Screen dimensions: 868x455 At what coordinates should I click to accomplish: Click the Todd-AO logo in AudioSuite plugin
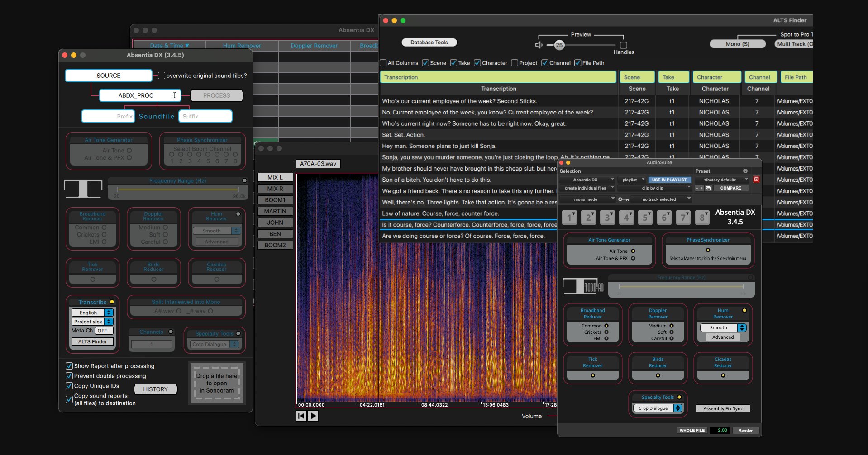[583, 286]
